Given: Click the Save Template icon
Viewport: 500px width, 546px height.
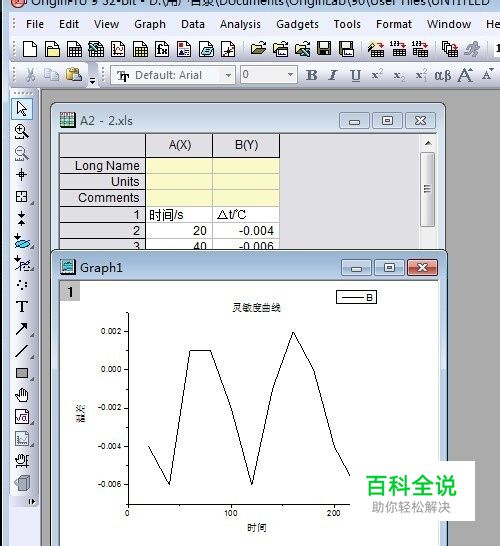Looking at the screenshot, I should pyautogui.click(x=346, y=49).
